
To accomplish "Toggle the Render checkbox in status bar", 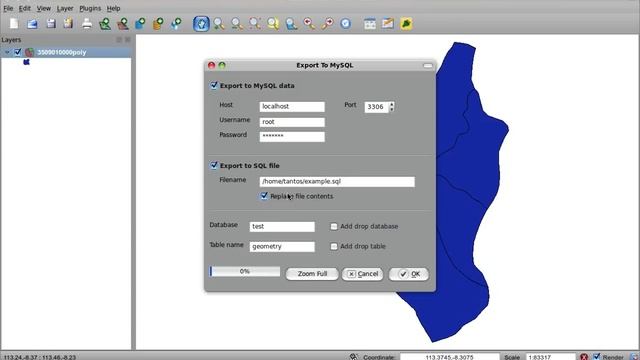I will (597, 356).
